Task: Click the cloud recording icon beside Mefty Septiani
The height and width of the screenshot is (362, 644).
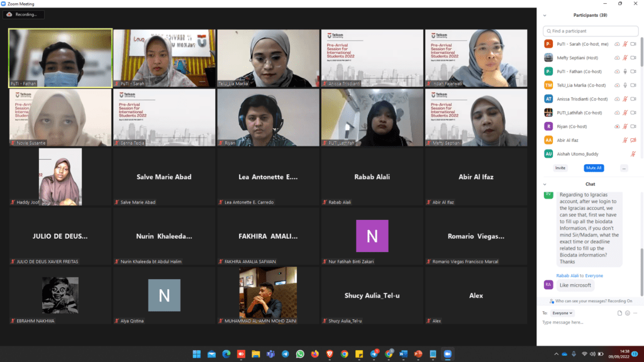Action: click(x=617, y=57)
